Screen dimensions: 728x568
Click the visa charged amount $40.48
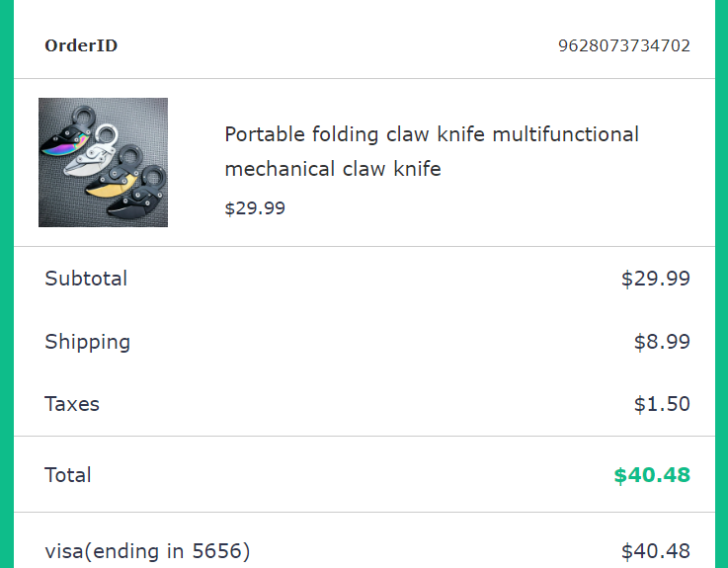655,551
